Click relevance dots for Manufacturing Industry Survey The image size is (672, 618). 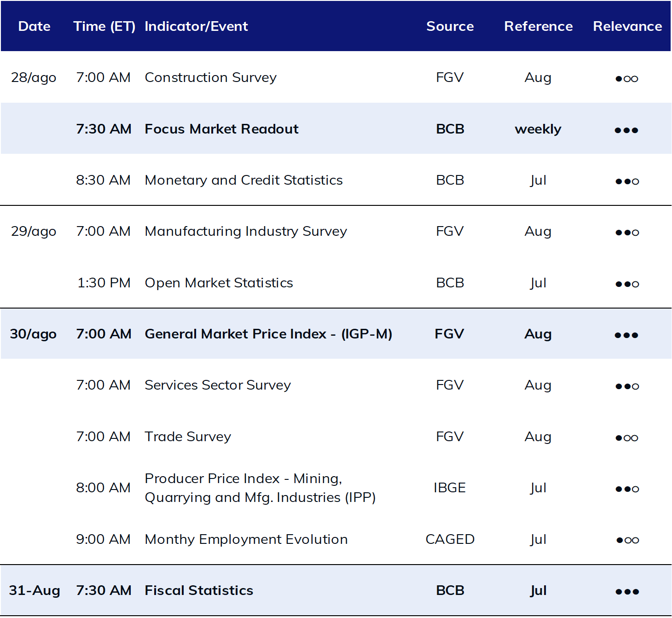point(627,233)
